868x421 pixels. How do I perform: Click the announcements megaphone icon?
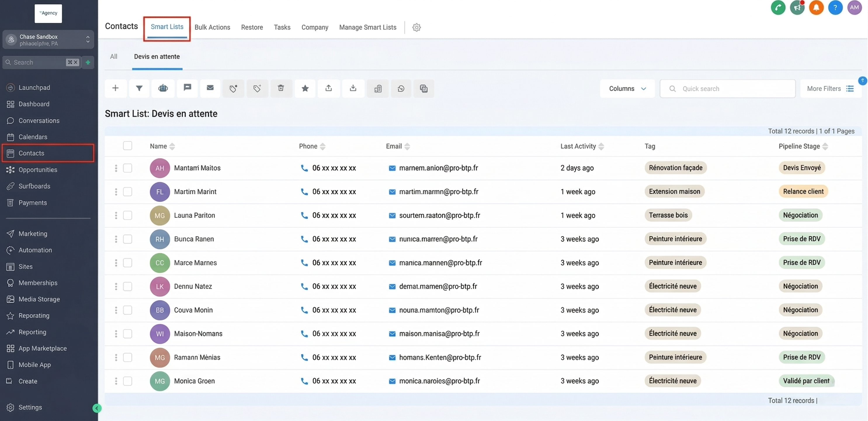pyautogui.click(x=797, y=7)
